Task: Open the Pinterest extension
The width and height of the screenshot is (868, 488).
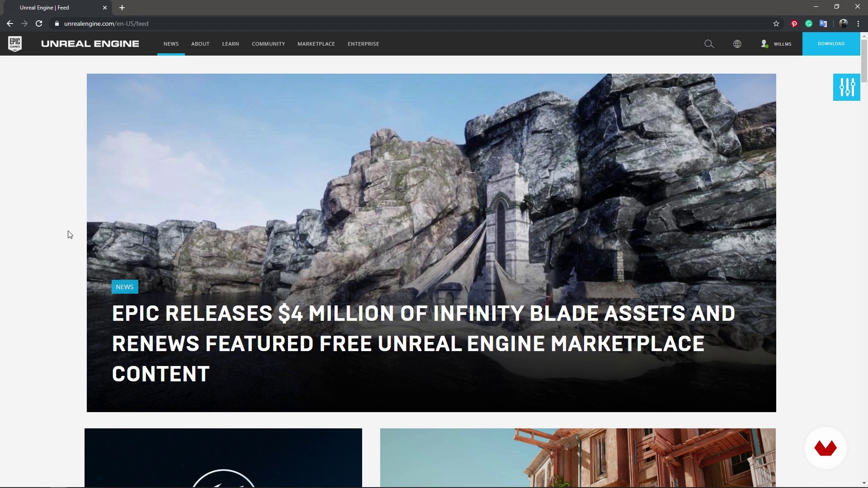Action: click(x=794, y=23)
